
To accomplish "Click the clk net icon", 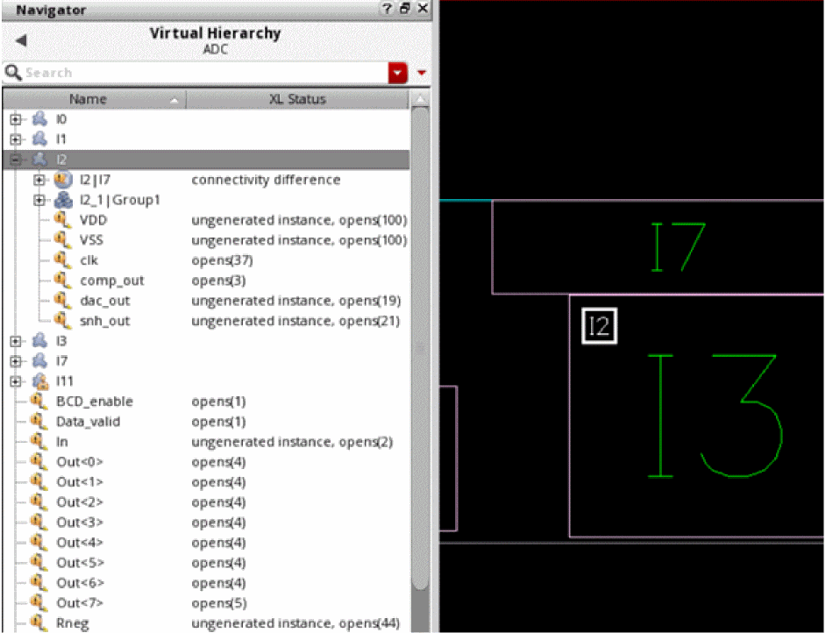I will (x=62, y=260).
